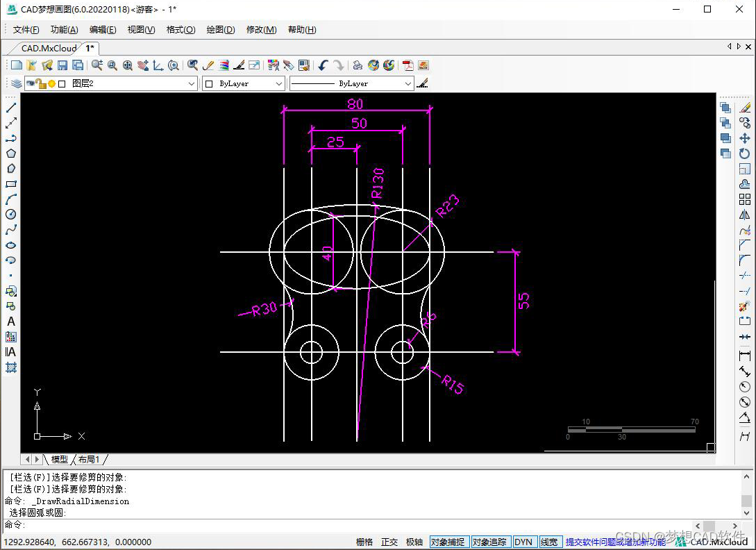Toggle layer lock icon for 图层2
The height and width of the screenshot is (550, 756).
tap(42, 84)
